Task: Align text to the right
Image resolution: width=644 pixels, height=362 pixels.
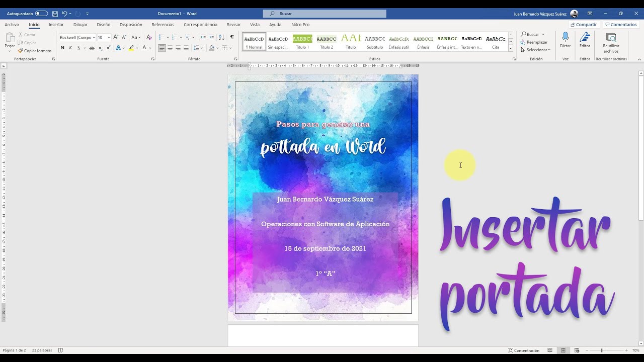Action: [178, 48]
